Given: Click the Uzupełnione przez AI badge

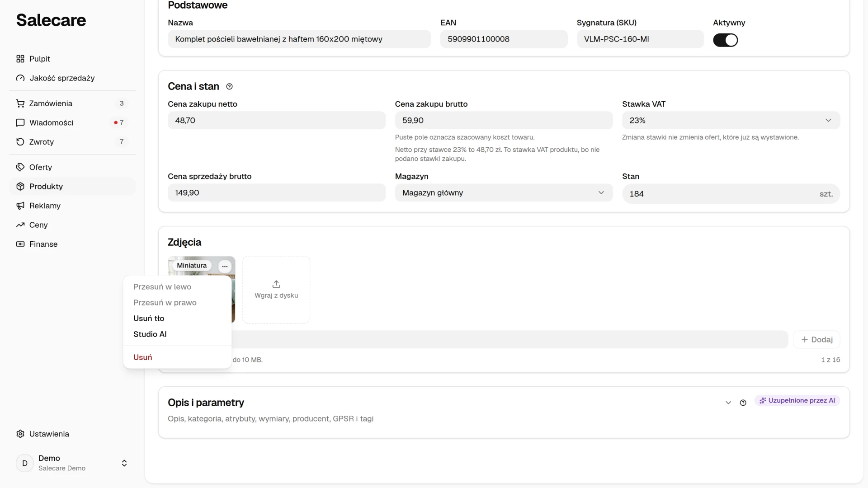Looking at the screenshot, I should (x=797, y=400).
